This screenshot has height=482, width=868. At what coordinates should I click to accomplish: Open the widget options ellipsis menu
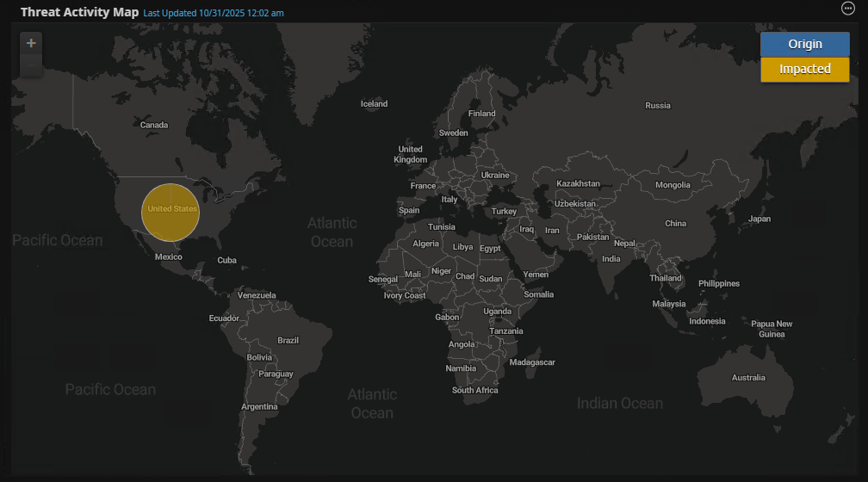847,9
